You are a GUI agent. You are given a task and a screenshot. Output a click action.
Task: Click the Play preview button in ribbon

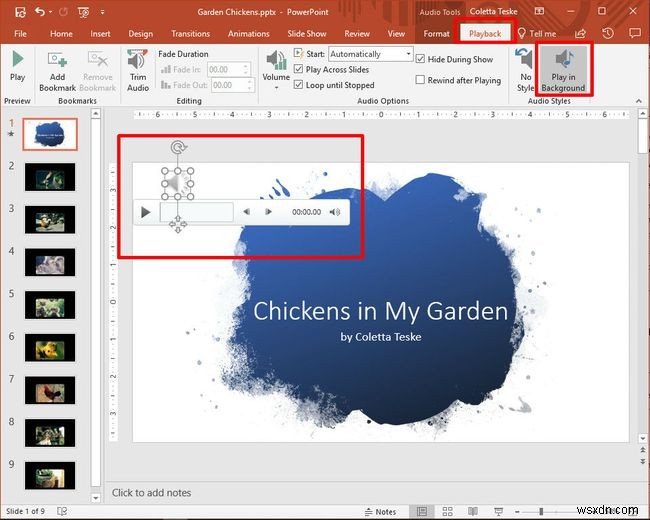[x=17, y=66]
